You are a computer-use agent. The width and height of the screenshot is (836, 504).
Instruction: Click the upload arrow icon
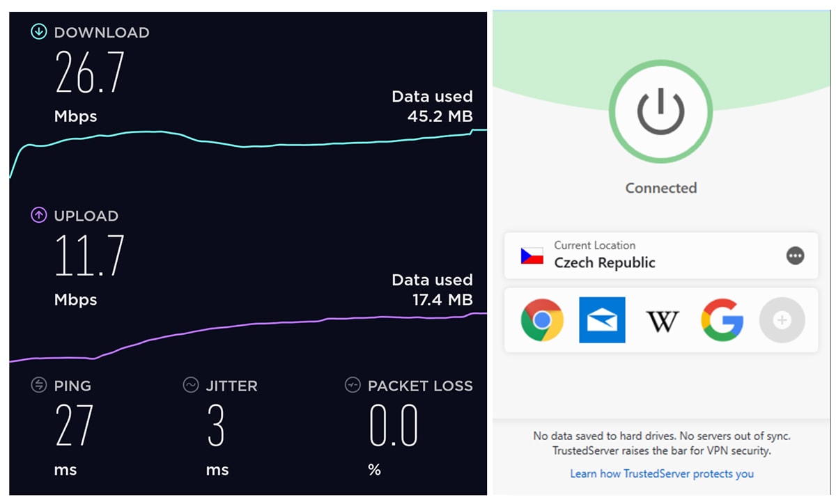point(39,216)
